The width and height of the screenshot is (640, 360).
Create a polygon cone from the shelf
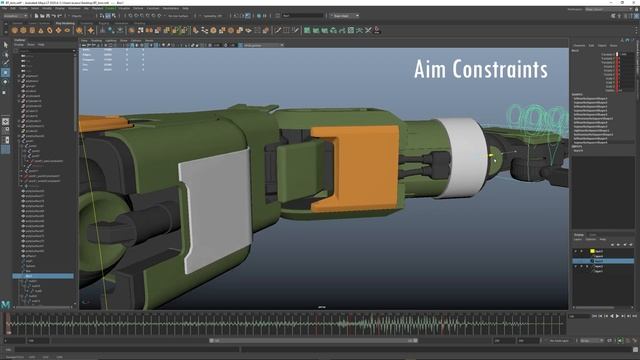41,30
